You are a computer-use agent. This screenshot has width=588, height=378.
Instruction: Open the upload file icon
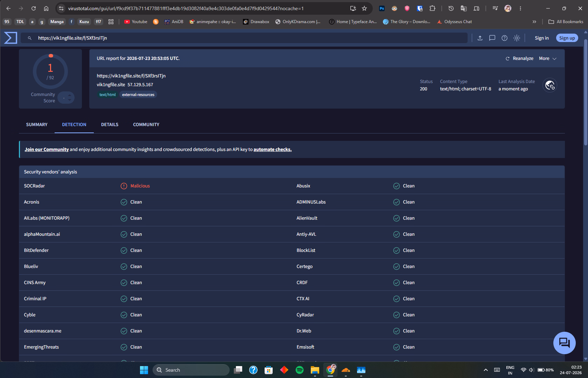coord(480,38)
